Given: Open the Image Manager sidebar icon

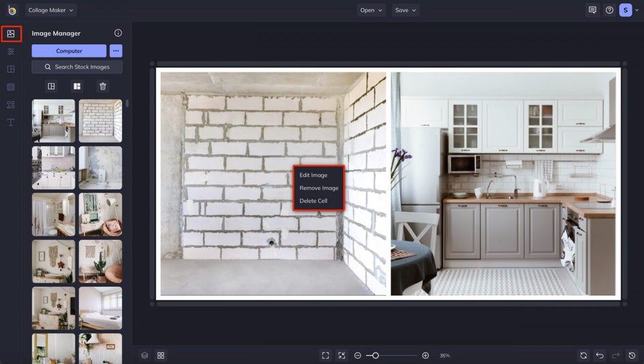Looking at the screenshot, I should point(11,33).
